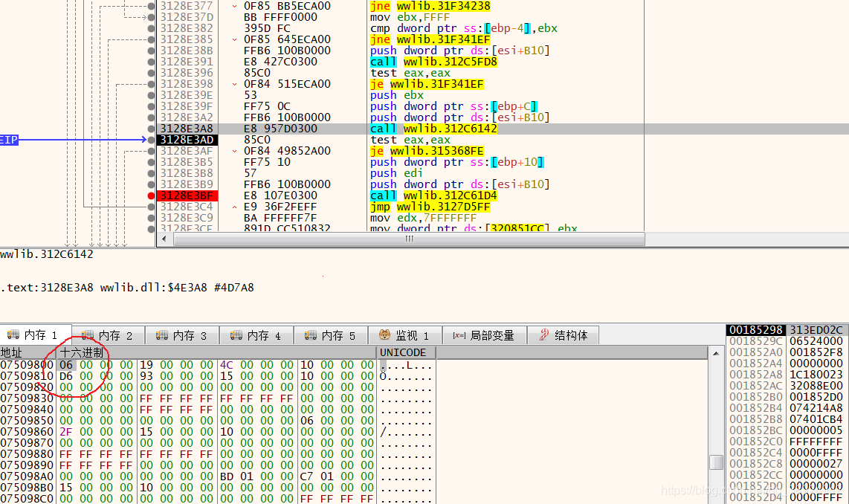Click the disassembly scrollbar left arrow

(164, 239)
